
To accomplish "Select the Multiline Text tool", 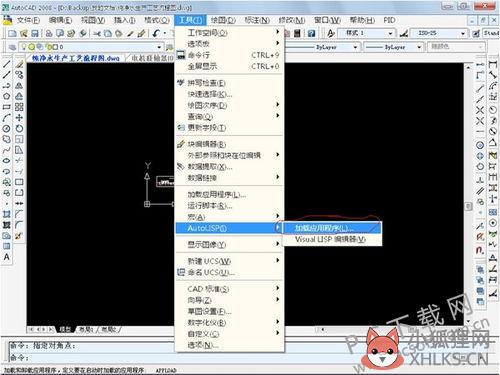I will 6,257.
